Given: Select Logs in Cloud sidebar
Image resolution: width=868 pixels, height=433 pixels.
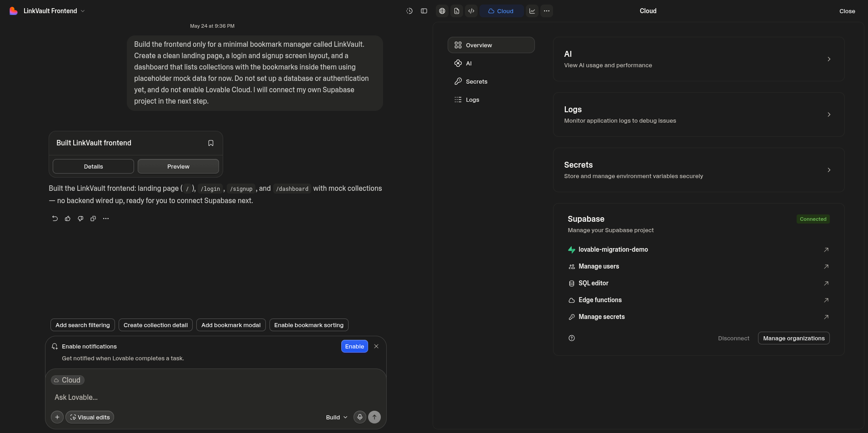Looking at the screenshot, I should (491, 100).
